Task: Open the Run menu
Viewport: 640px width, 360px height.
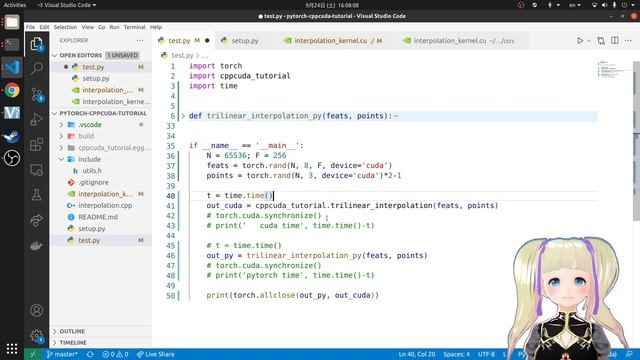Action: coord(114,27)
